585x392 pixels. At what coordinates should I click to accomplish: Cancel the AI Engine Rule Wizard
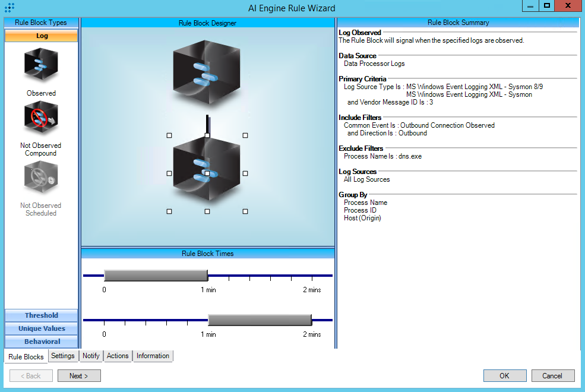pyautogui.click(x=552, y=375)
